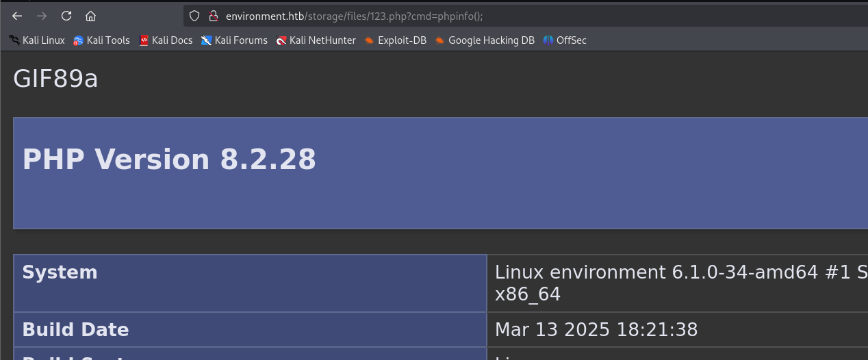This screenshot has height=360, width=868.
Task: Open the Kali NetHunter bookmark
Action: (x=316, y=40)
